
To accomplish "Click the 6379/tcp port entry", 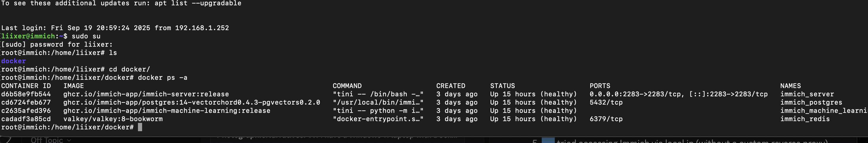I will point(606,119).
